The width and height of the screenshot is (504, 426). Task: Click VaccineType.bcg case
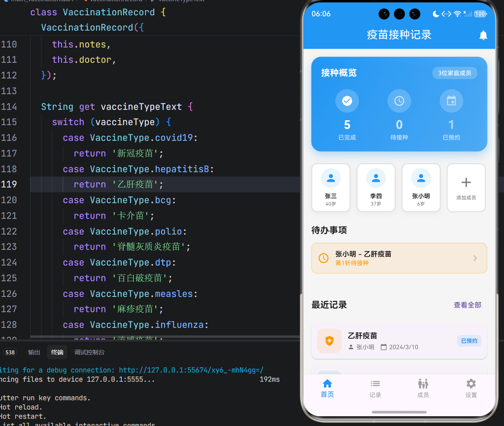pos(131,200)
